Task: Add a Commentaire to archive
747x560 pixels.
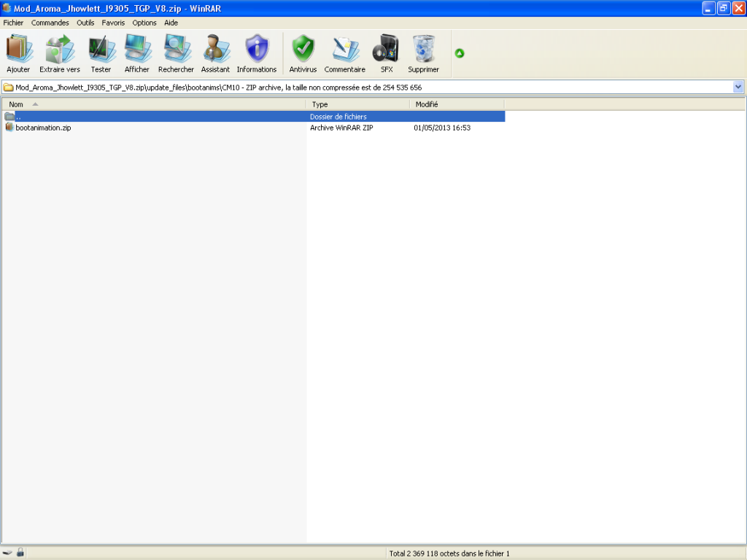Action: (345, 53)
